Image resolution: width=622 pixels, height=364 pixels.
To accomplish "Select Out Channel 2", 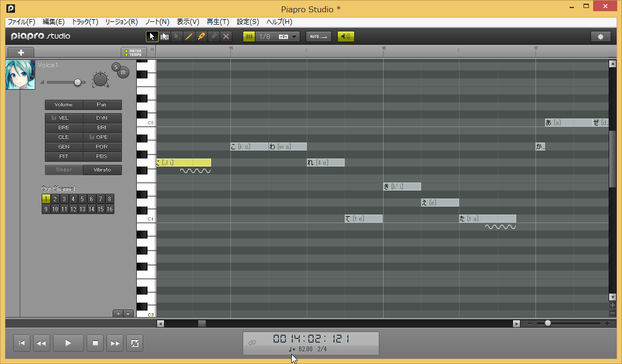I will point(55,199).
